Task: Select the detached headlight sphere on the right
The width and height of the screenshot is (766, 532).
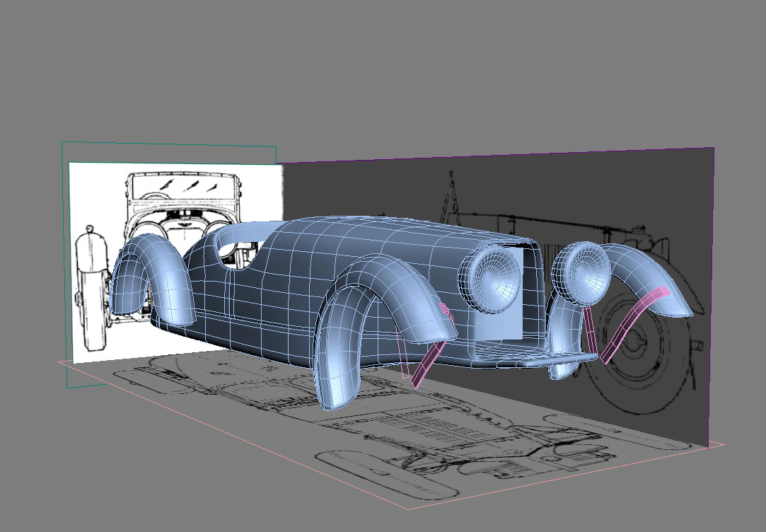Action: pos(581,275)
